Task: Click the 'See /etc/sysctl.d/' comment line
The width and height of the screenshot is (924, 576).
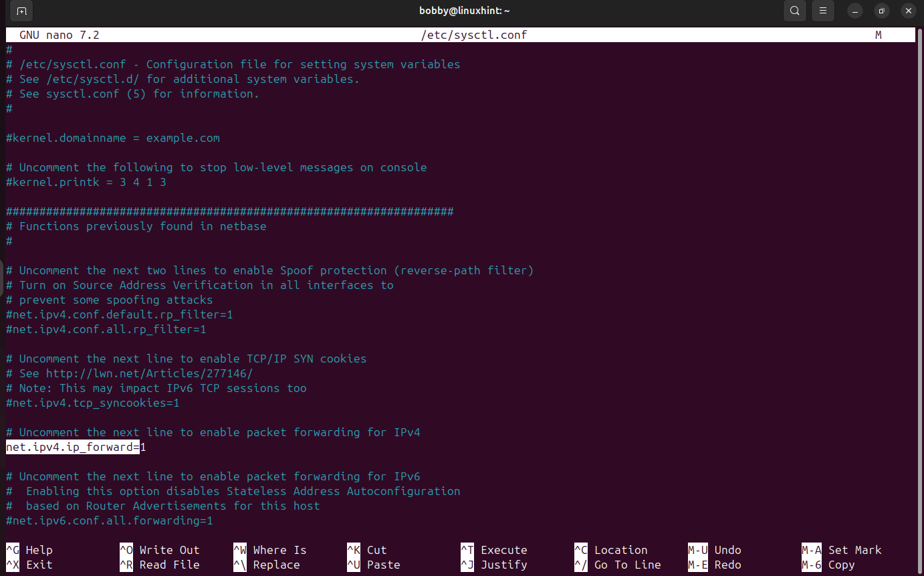Action: pyautogui.click(x=183, y=79)
